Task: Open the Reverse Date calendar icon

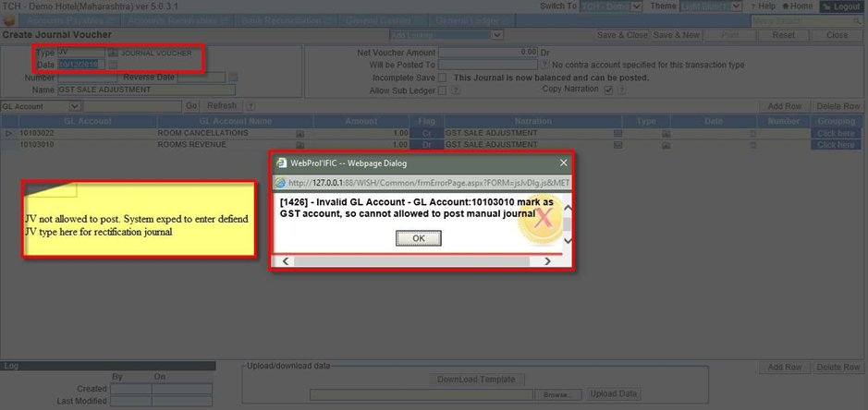Action: (233, 77)
